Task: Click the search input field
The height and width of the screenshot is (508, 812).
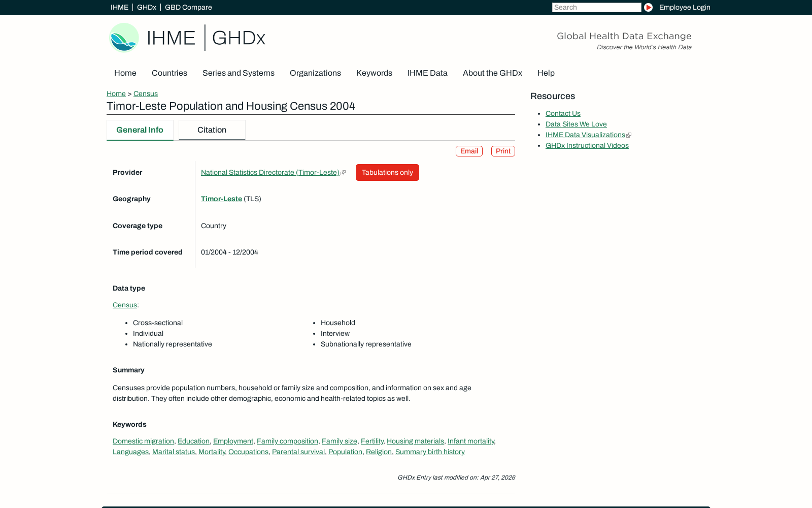Action: 596,7
